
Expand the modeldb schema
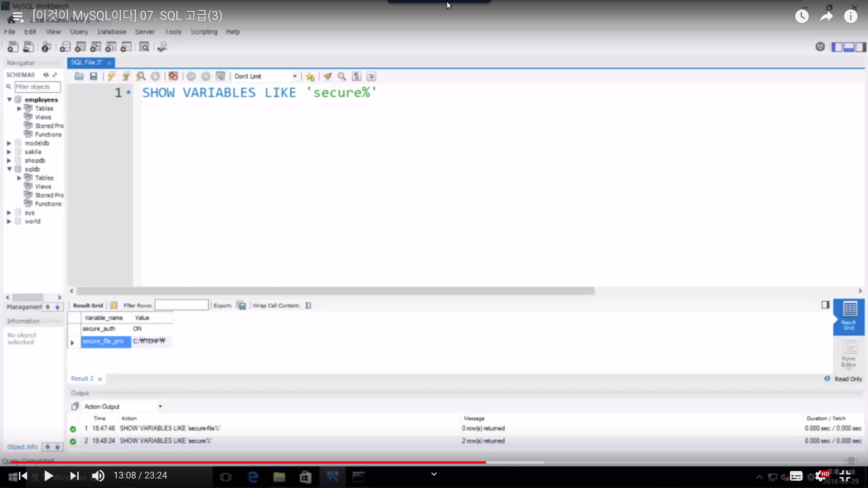9,143
